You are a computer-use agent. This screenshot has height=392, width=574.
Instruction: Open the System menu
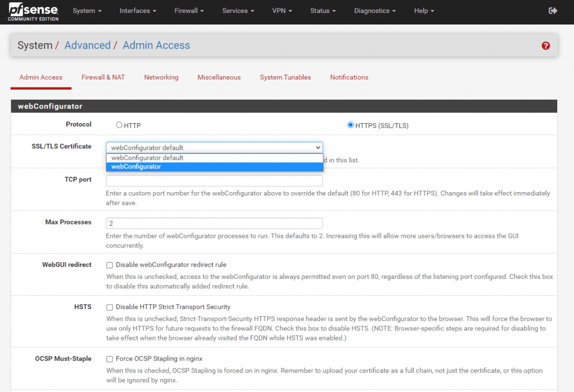point(87,11)
